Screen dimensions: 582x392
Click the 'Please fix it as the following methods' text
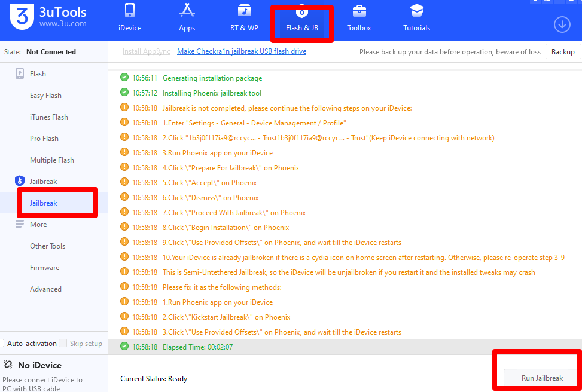(222, 287)
